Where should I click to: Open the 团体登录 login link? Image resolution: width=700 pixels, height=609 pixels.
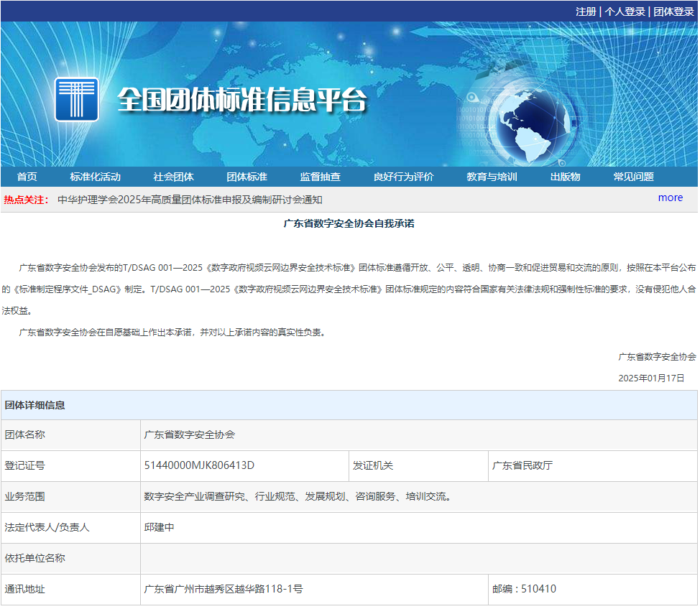(x=673, y=11)
